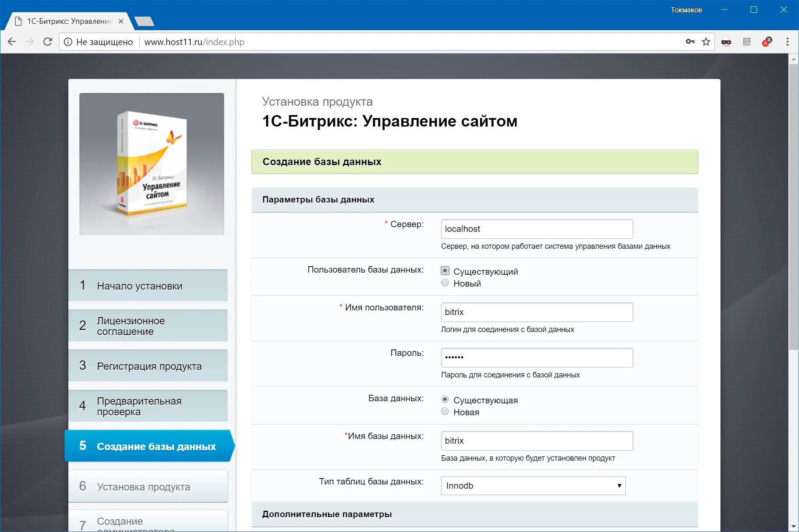Go to step 1 'Начало установки'
Image resolution: width=799 pixels, height=532 pixels.
148,285
